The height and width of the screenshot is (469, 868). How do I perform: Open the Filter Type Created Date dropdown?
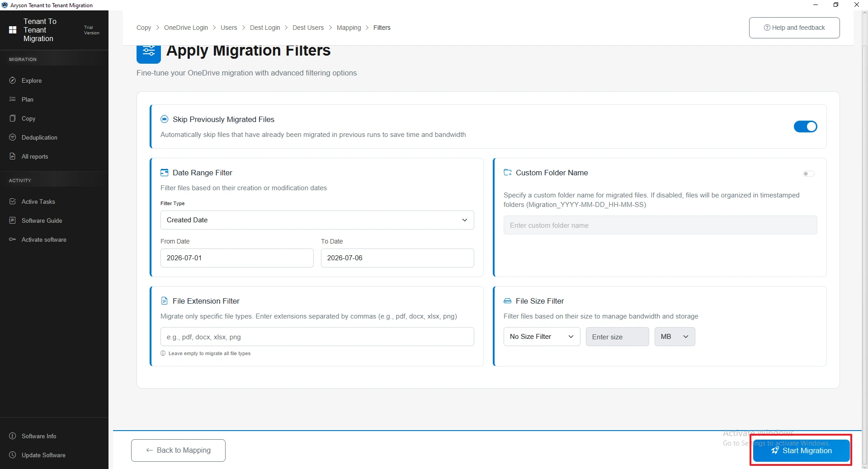[x=317, y=220]
